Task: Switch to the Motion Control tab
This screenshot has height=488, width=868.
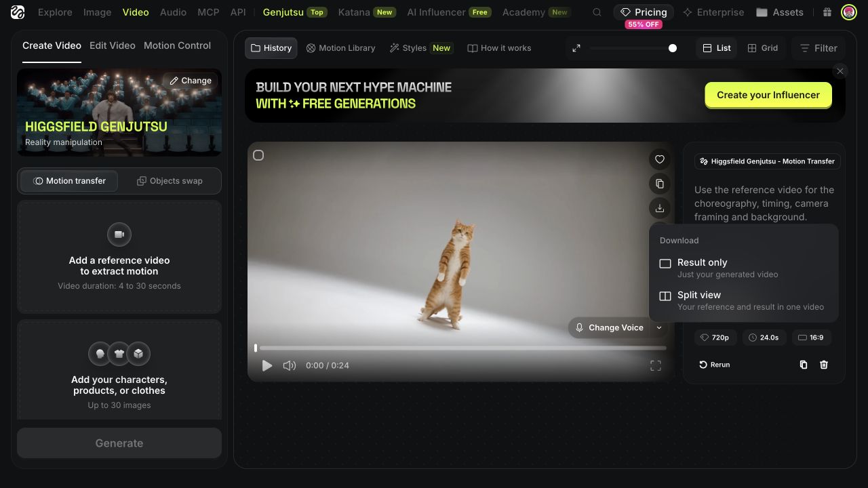Action: (177, 45)
